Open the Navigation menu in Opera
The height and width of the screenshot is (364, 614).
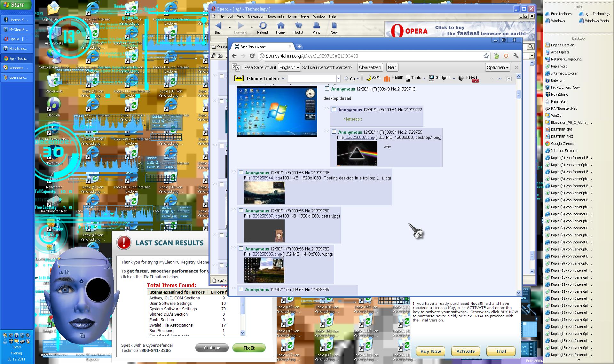tap(256, 16)
